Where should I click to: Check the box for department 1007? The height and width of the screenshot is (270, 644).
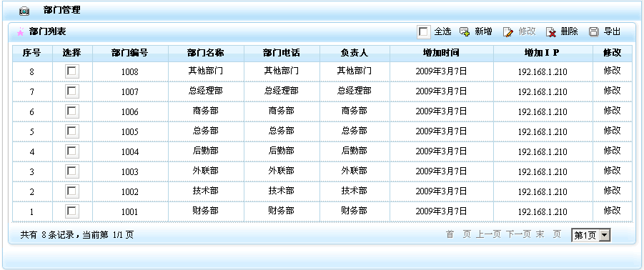72,91
